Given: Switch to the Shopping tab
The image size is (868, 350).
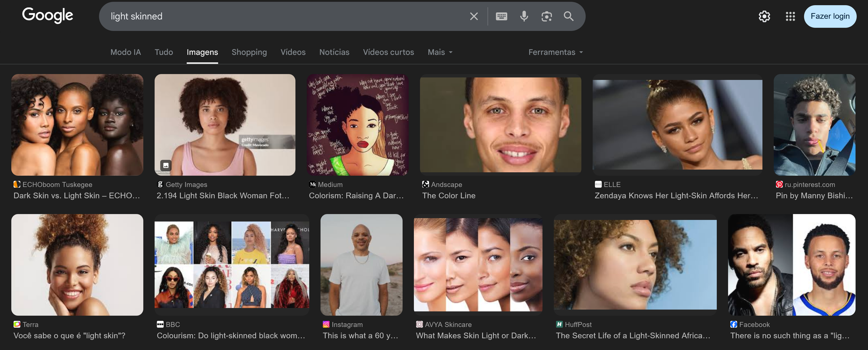Looking at the screenshot, I should click(249, 52).
